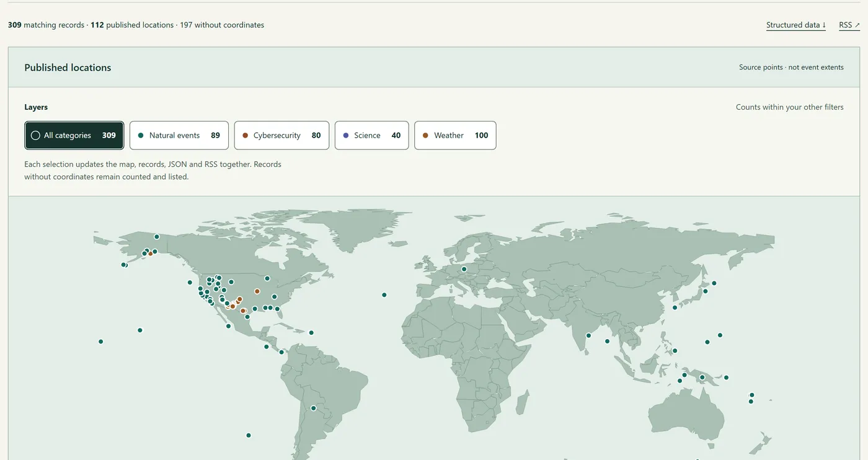Click the '309 matching records' count
This screenshot has width=868, height=460.
coord(46,25)
